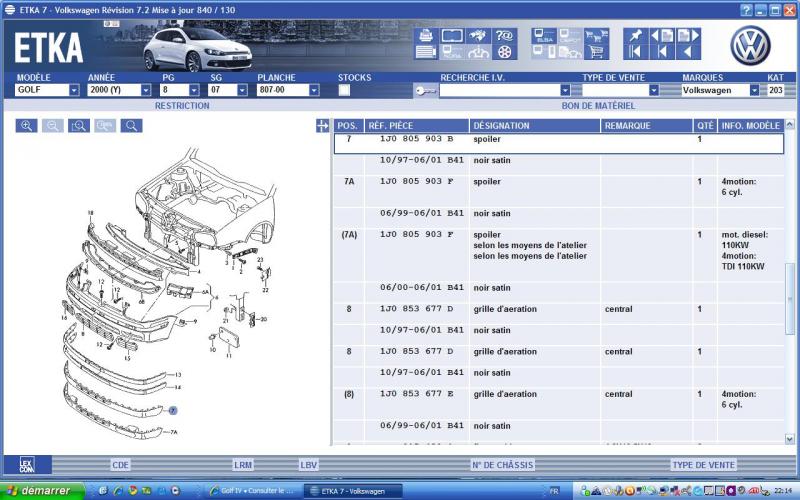Click the multiple shopping carts icon
Screen dimensions: 800x500
[x=596, y=36]
